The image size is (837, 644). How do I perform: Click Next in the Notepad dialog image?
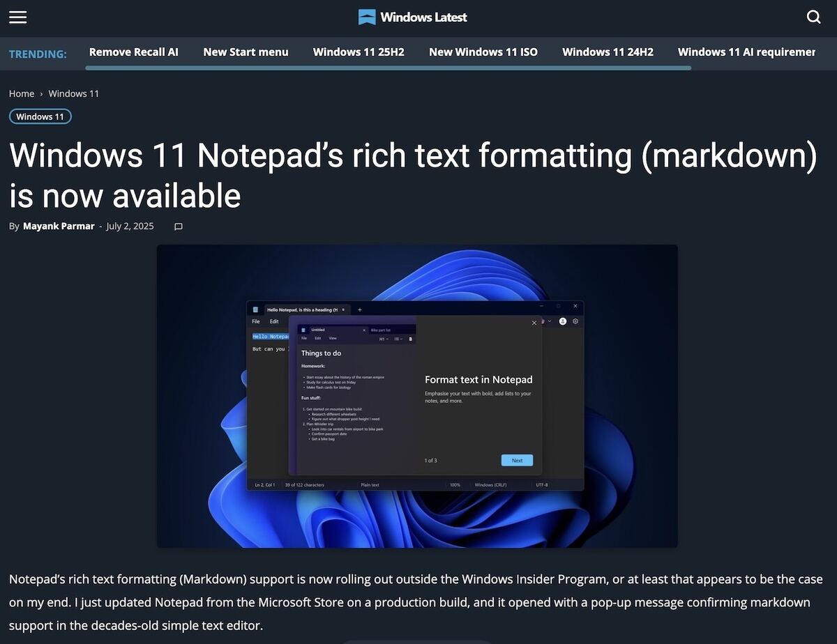point(517,460)
